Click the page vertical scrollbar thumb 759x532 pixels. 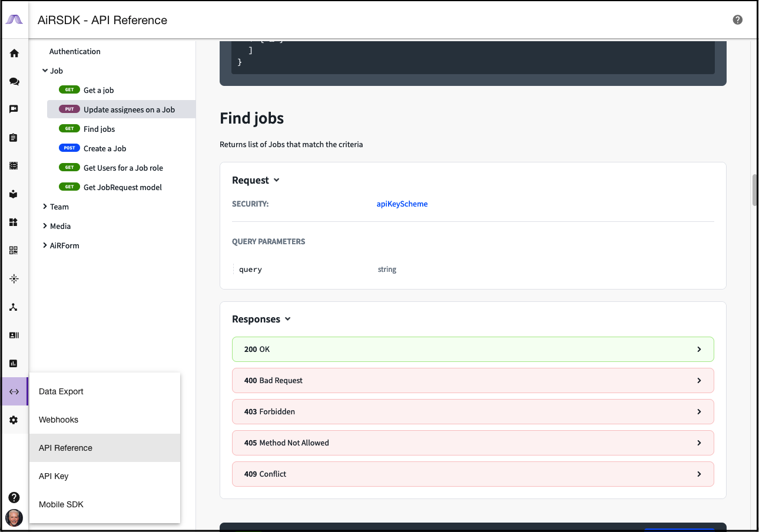click(x=755, y=189)
